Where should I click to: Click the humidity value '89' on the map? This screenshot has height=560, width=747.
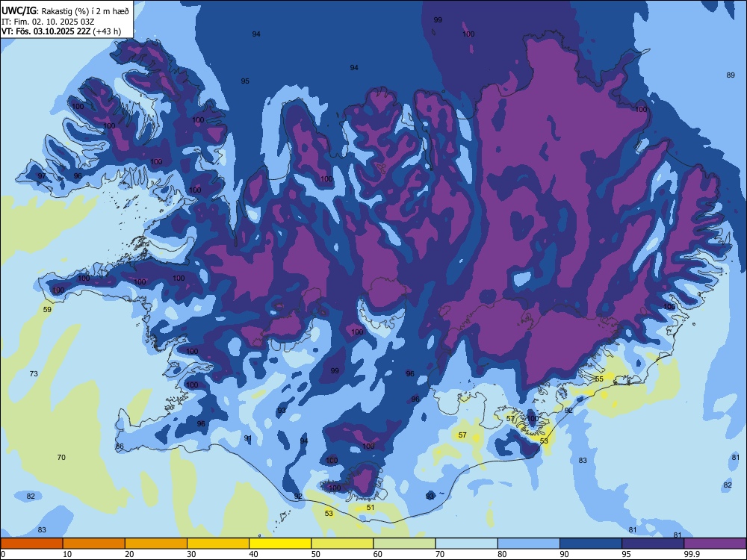[731, 75]
